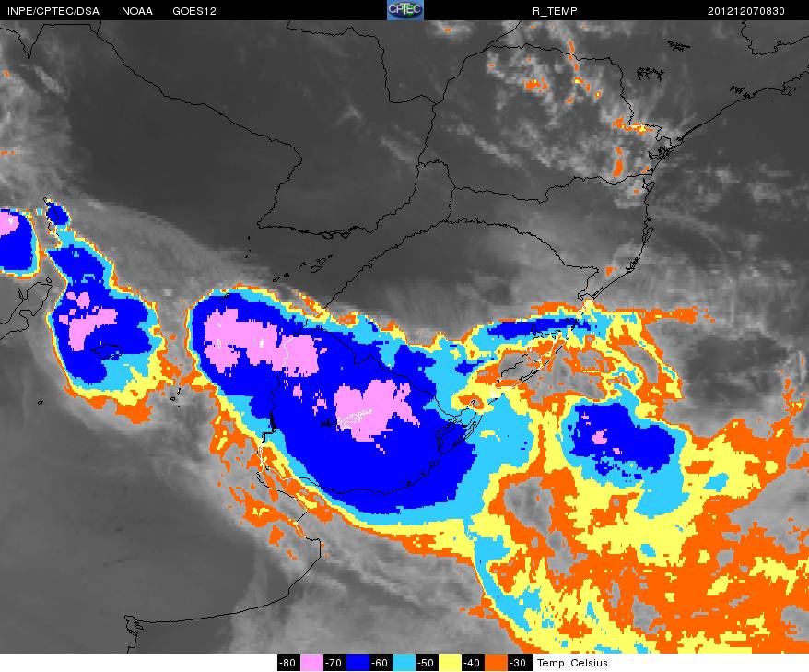This screenshot has width=809, height=672.
Task: Select the -80 legend value
Action: coord(287,663)
